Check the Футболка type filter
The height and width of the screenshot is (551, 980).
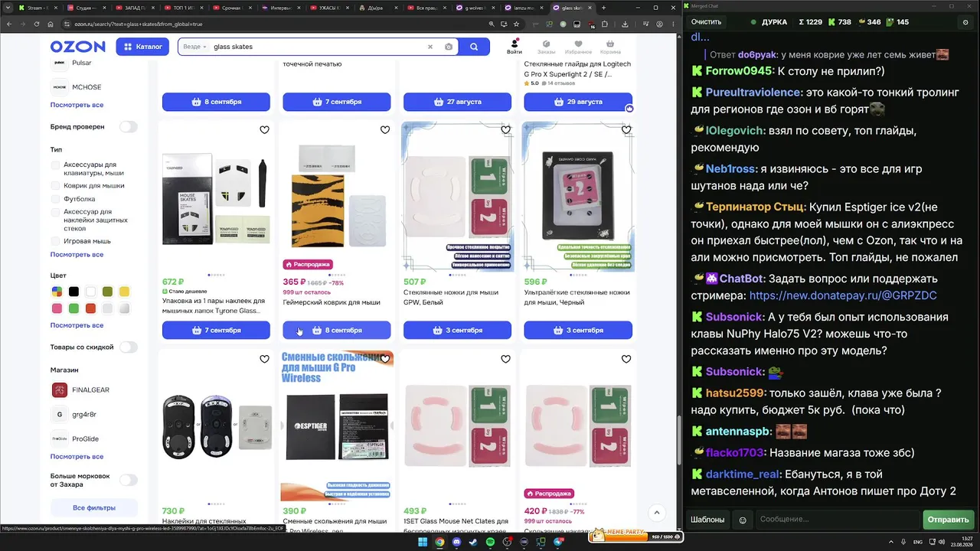click(x=55, y=199)
